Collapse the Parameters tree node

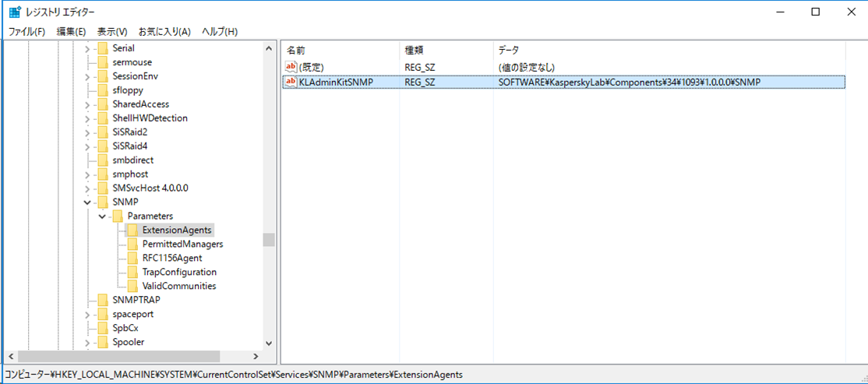[102, 217]
